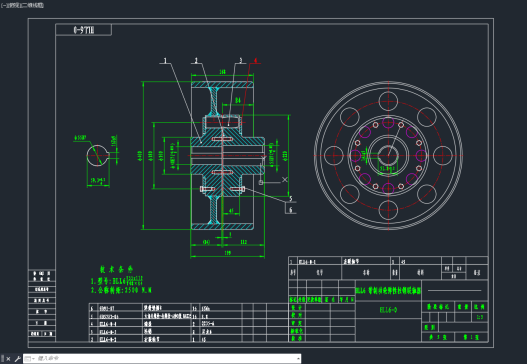Select part balloon number 3 in drawing
Screen dimensions: 527x364
pyautogui.click(x=241, y=60)
